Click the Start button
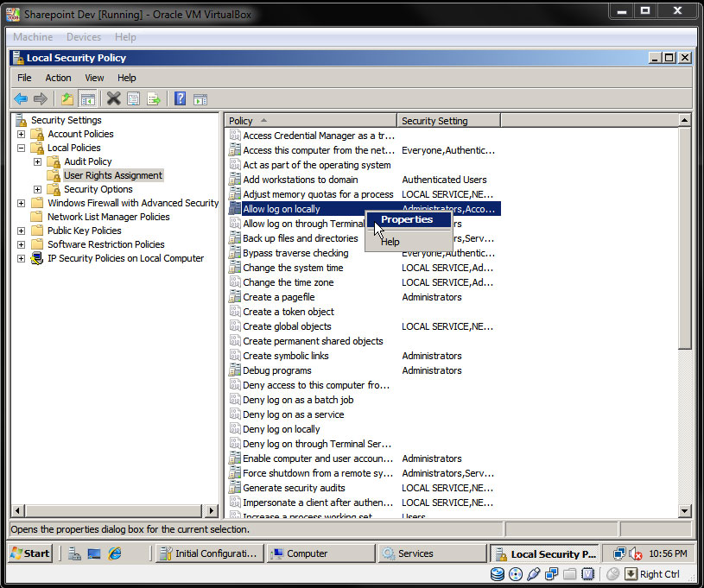This screenshot has width=704, height=588. coord(30,553)
